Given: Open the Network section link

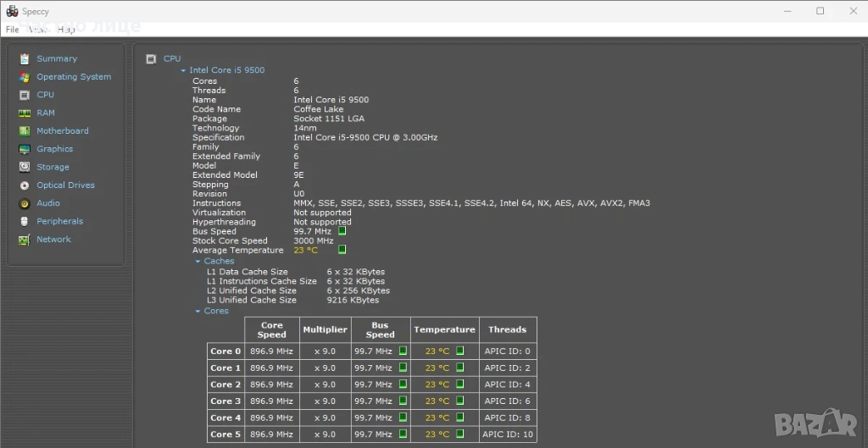Looking at the screenshot, I should (53, 240).
